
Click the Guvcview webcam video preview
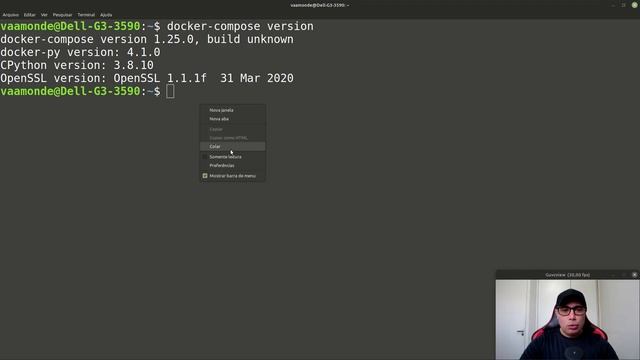point(567,320)
